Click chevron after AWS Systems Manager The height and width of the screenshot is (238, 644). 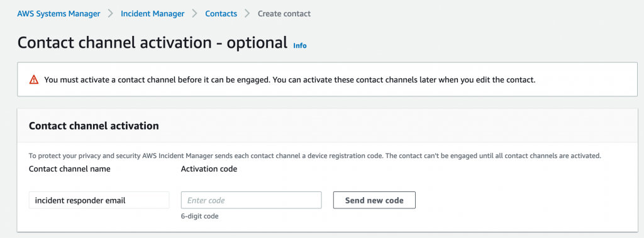coord(111,14)
